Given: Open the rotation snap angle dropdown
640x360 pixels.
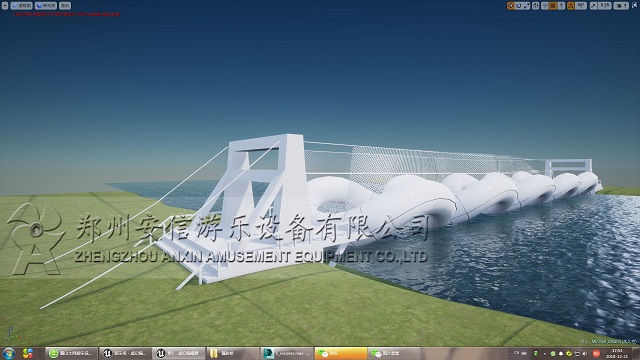Looking at the screenshot, I should [581, 6].
